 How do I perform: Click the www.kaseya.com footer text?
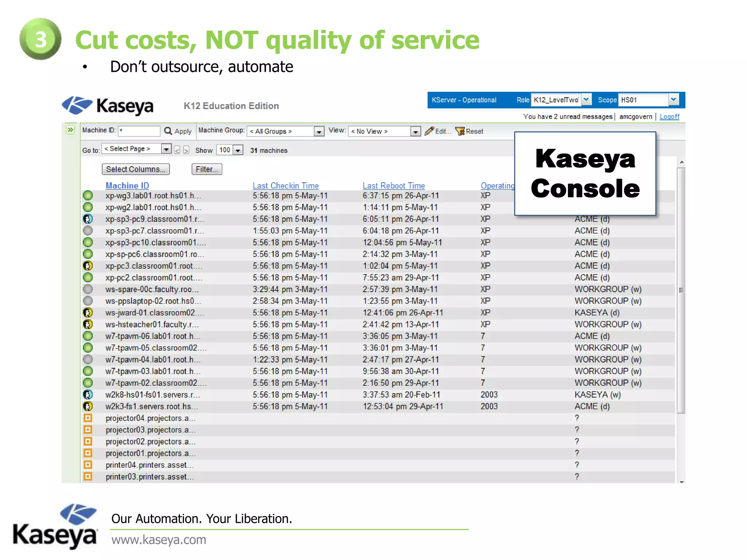point(159,540)
